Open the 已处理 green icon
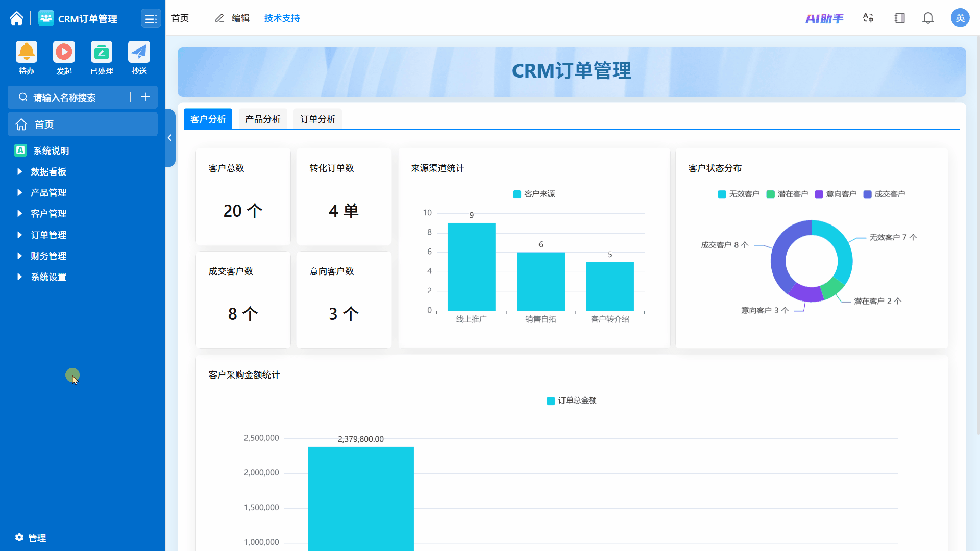This screenshot has width=980, height=551. coord(102,52)
